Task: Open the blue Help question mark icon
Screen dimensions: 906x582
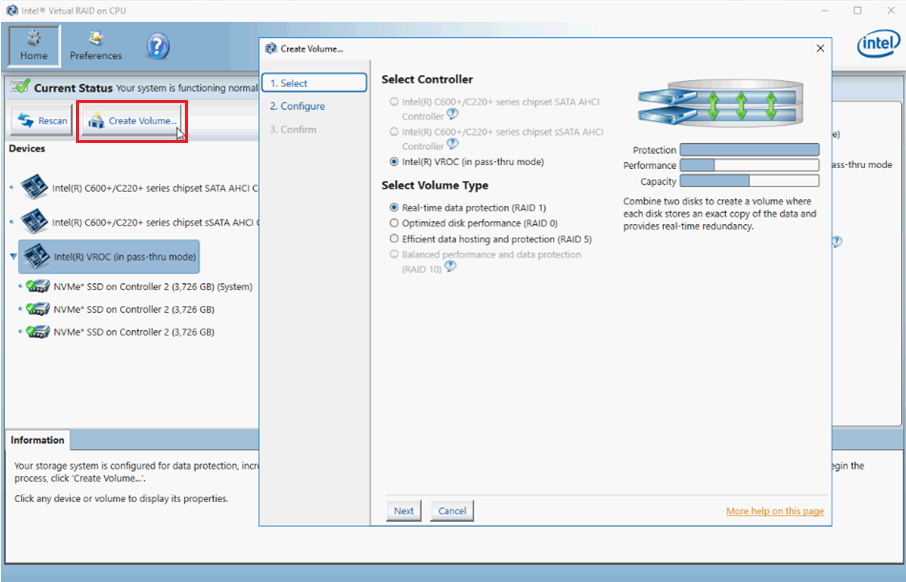Action: tap(157, 46)
